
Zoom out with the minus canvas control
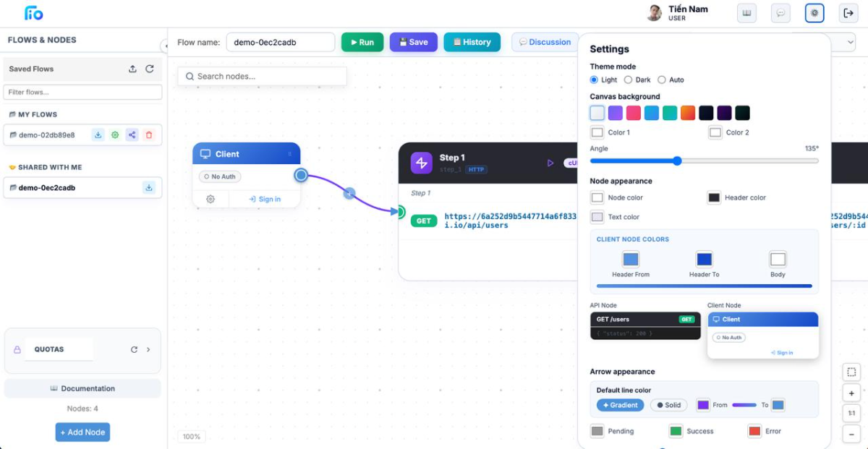pos(851,434)
